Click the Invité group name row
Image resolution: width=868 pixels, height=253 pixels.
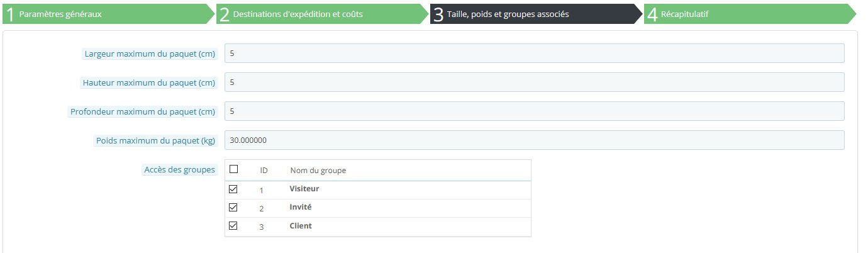(x=378, y=208)
